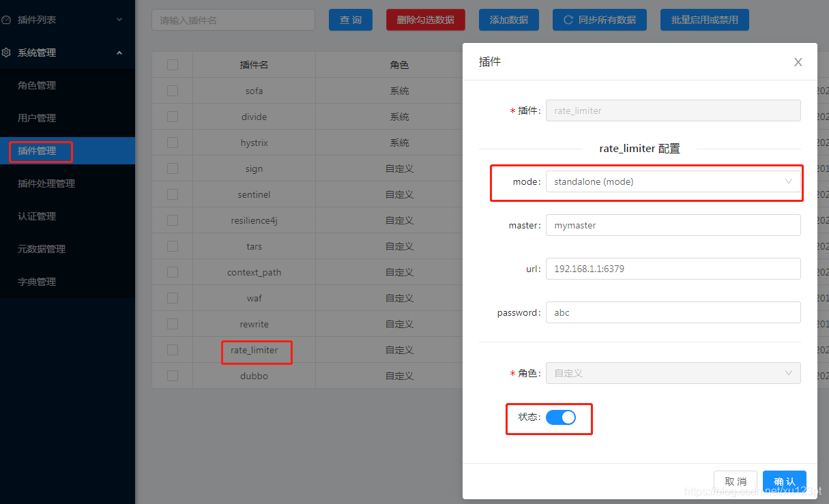Viewport: 829px width, 504px height.
Task: Click the 系统管理 gear icon
Action: tap(6, 53)
